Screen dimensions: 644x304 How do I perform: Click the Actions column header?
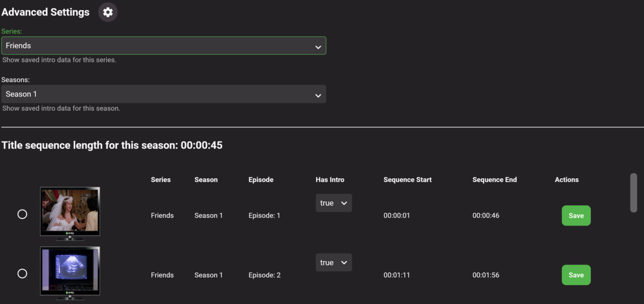567,180
